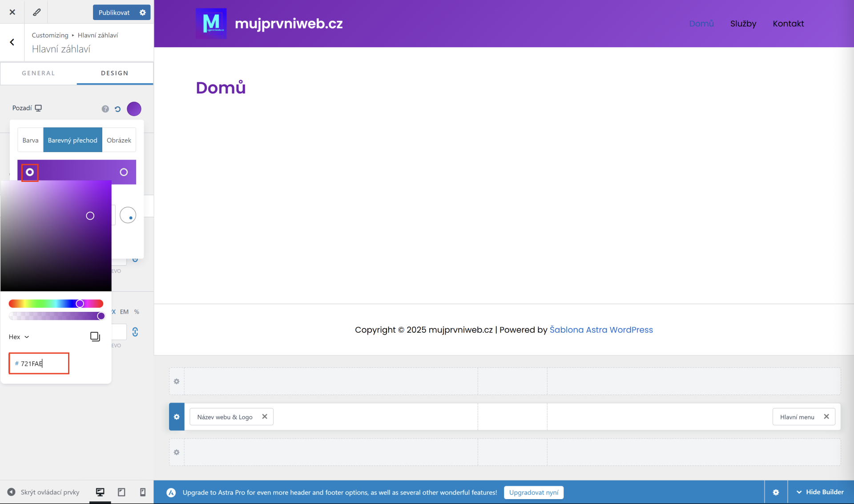Click the purple Pozadí color swatch
This screenshot has height=504, width=854.
pyautogui.click(x=134, y=109)
